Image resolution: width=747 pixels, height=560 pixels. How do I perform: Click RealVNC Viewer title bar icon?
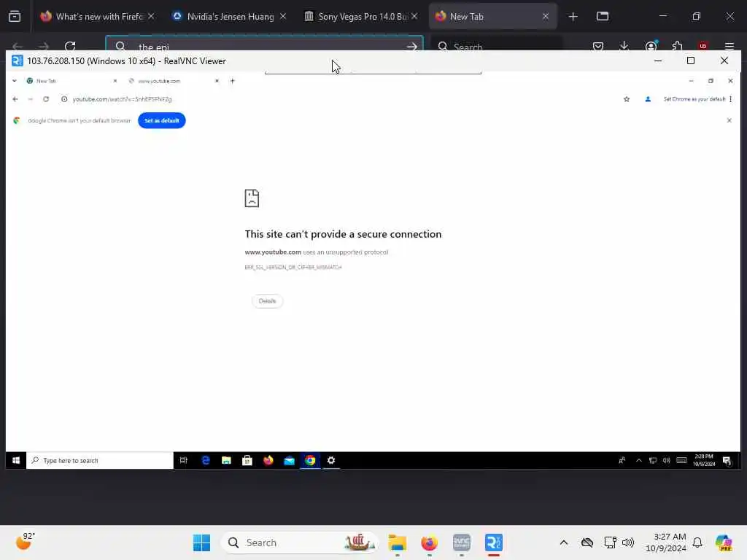tap(18, 61)
